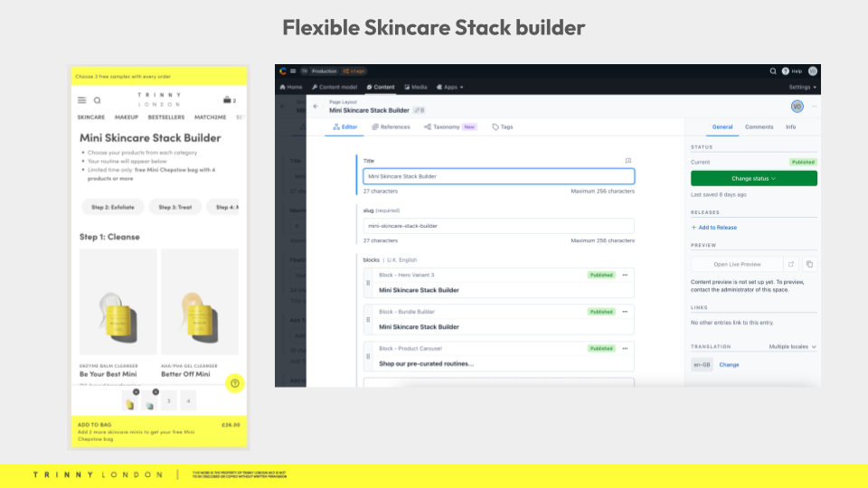
Task: Open the Change status dropdown
Action: [x=754, y=178]
